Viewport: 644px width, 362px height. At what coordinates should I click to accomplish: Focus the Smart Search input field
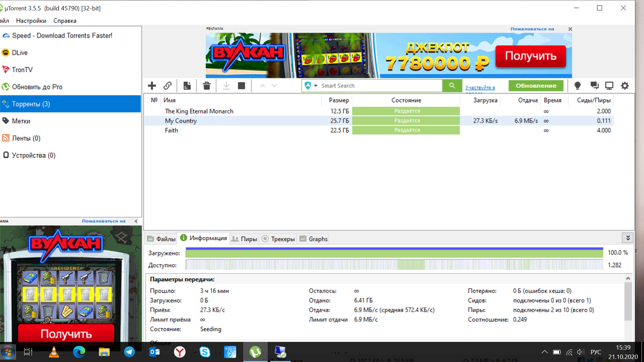point(381,86)
